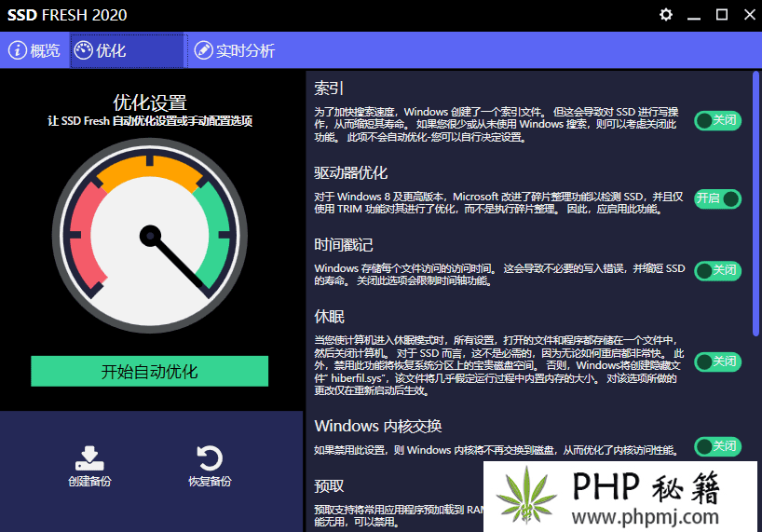Toggle the Windows 内核交换 switch
762x532 pixels.
coord(718,446)
